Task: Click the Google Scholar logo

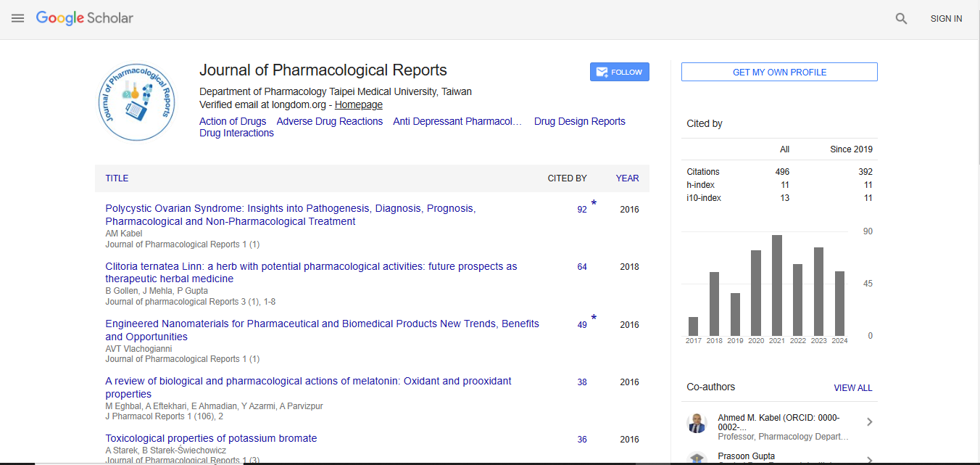Action: [x=85, y=18]
